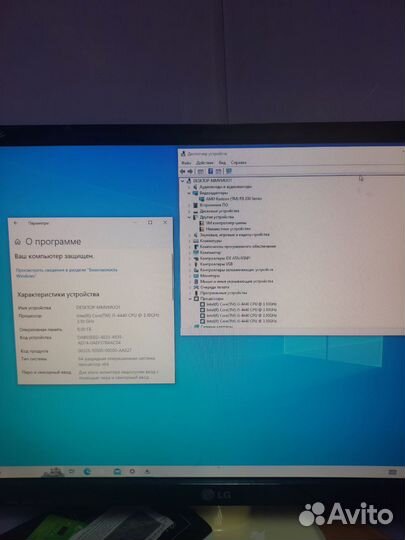Expand the Дисковые устройства category
The width and height of the screenshot is (405, 540).
tap(189, 211)
